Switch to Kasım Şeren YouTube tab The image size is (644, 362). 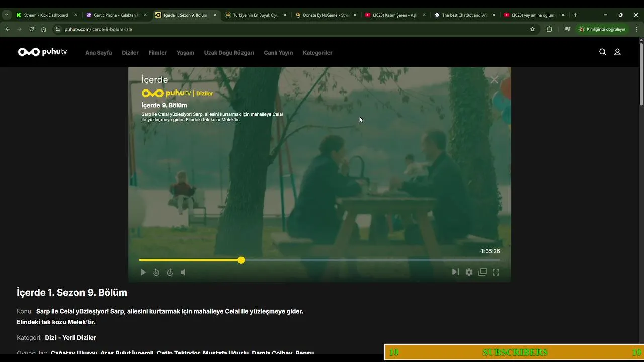click(394, 15)
